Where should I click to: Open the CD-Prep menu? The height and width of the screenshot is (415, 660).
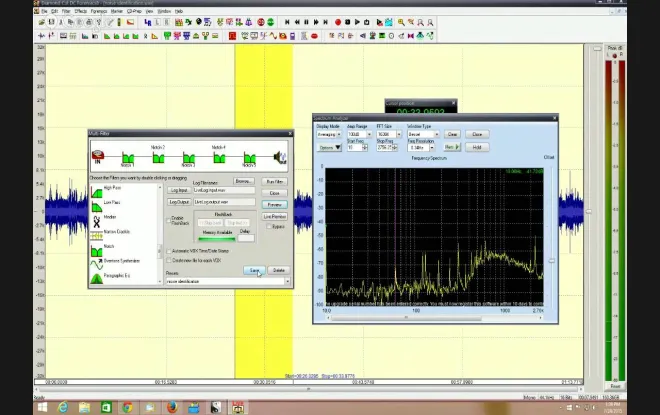134,11
